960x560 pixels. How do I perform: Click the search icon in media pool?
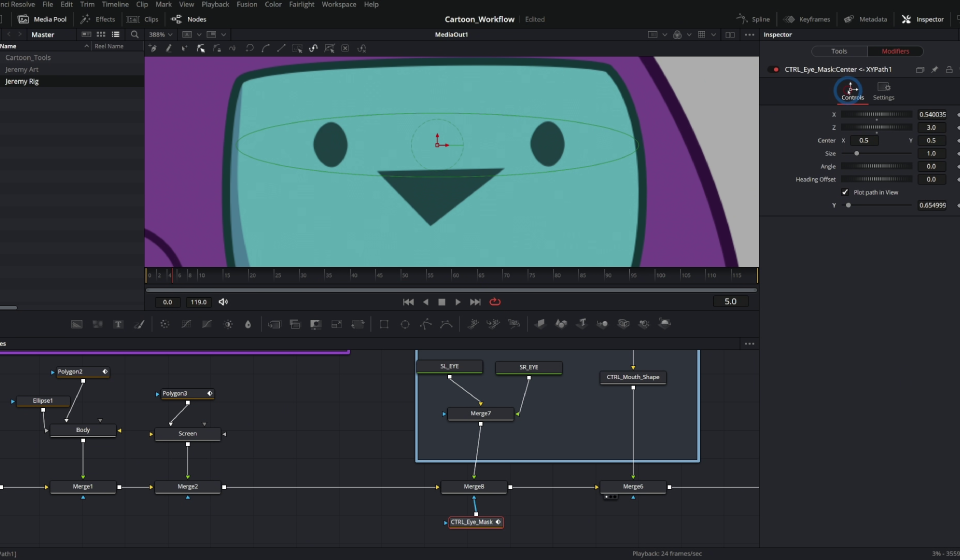click(x=134, y=34)
